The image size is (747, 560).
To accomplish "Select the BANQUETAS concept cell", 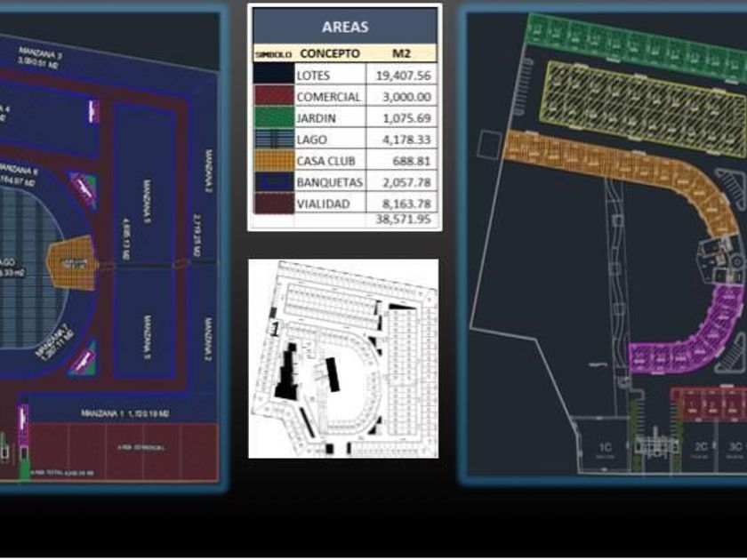I will click(x=330, y=182).
